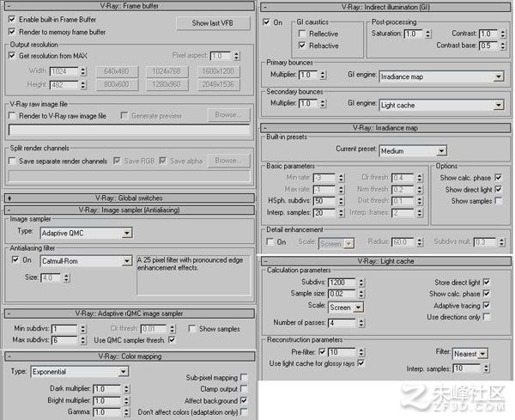The image size is (515, 420).
Task: Toggle Use QMC sampler thresh checkbox
Action: [x=172, y=340]
